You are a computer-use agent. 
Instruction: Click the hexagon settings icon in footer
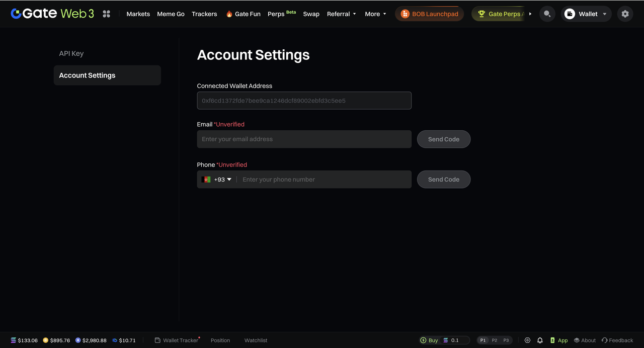[x=527, y=340]
